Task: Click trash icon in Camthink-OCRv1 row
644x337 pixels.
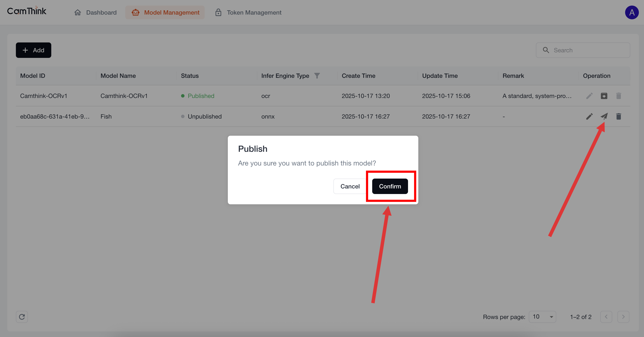Action: point(618,96)
